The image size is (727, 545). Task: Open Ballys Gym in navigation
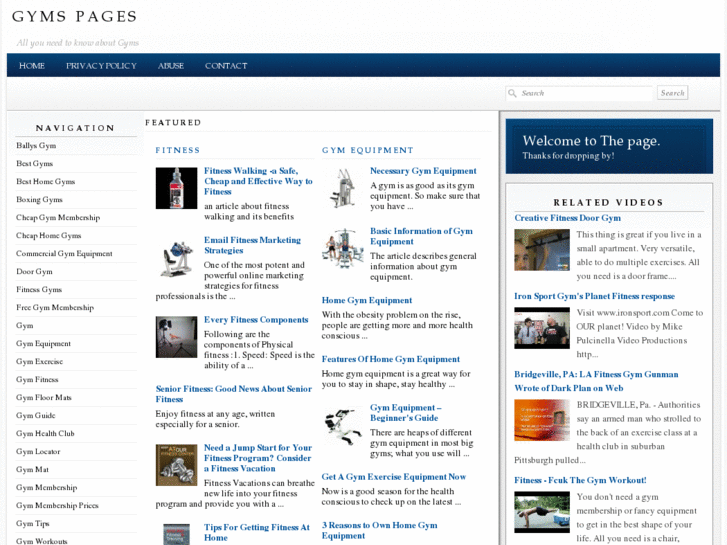(x=36, y=146)
